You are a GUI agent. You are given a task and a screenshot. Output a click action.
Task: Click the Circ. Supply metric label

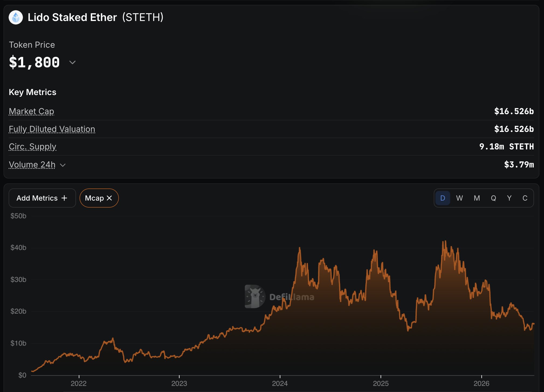click(33, 147)
